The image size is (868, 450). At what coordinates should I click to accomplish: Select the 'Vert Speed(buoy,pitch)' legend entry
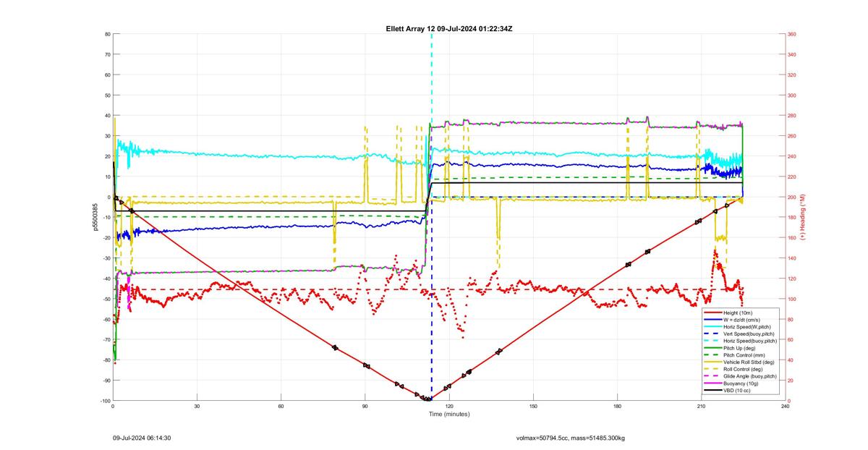(x=738, y=334)
